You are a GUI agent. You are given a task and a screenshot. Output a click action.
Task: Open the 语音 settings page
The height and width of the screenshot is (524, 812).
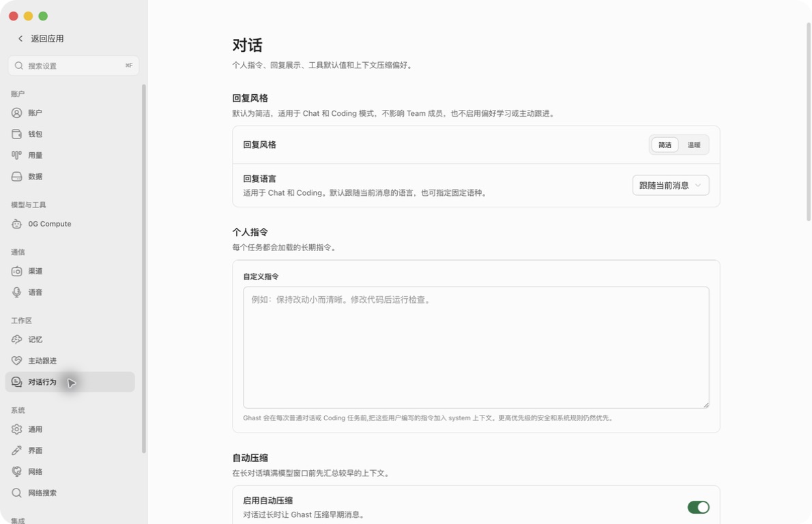[x=70, y=293]
